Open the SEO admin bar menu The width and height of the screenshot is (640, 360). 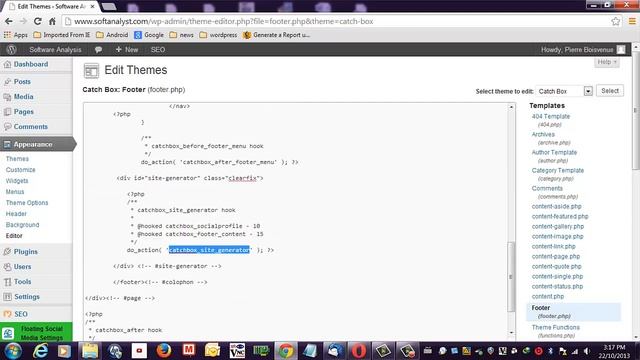(x=158, y=49)
